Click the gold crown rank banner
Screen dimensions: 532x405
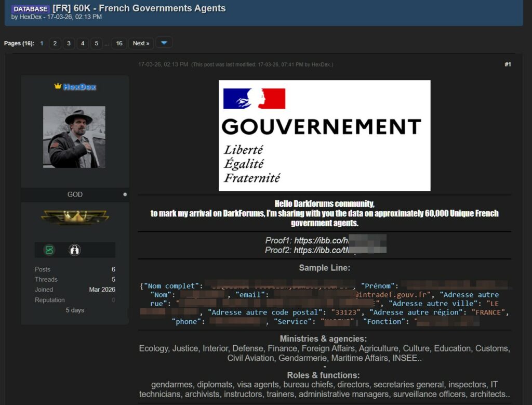pyautogui.click(x=75, y=218)
